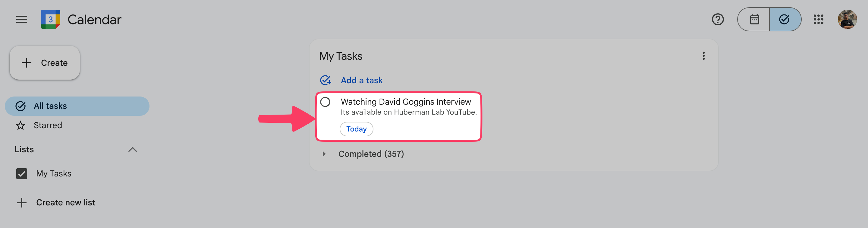
Task: Click the Today date chip
Action: [356, 129]
